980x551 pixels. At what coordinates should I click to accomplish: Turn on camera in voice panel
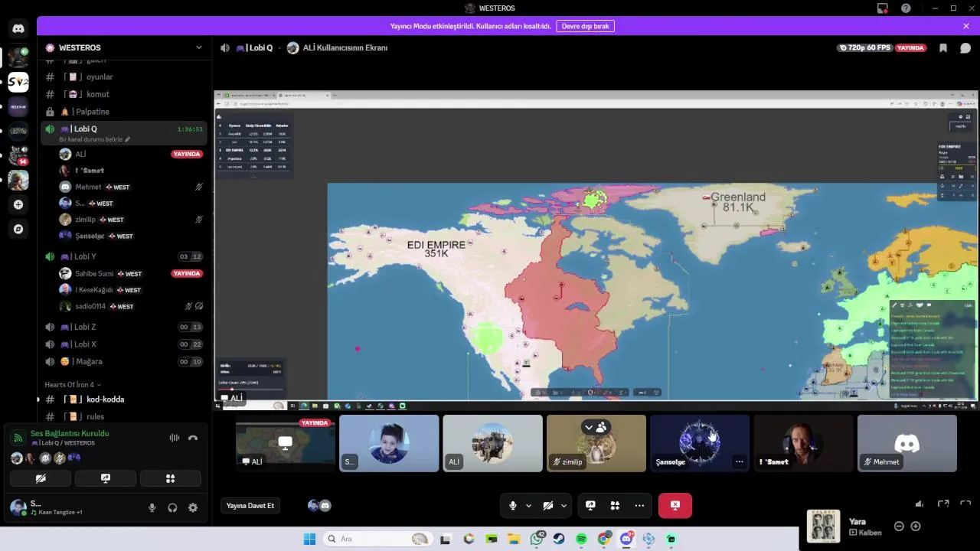coord(41,478)
